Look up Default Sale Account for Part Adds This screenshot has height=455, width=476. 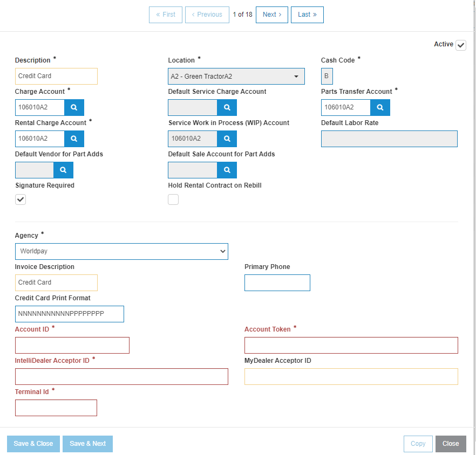227,170
